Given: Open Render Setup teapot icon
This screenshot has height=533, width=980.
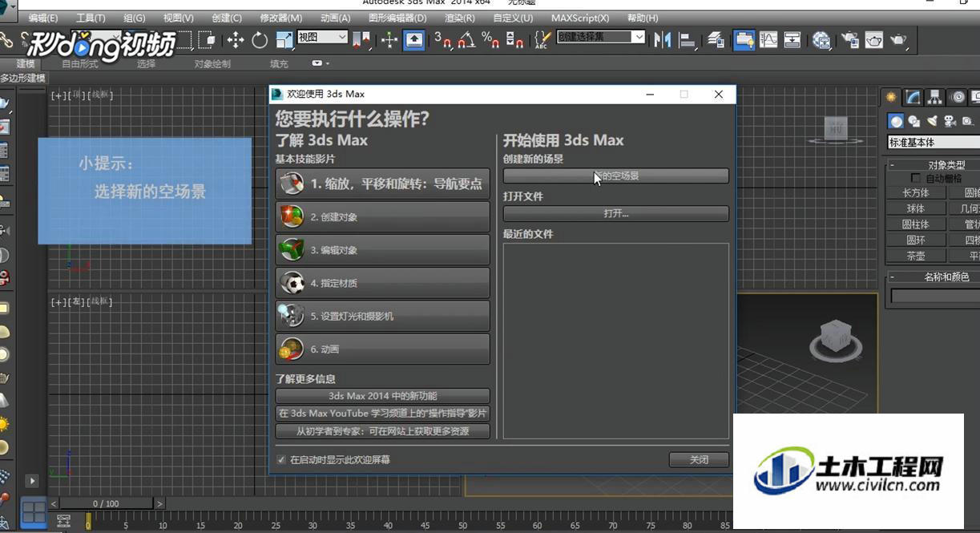Looking at the screenshot, I should click(850, 39).
